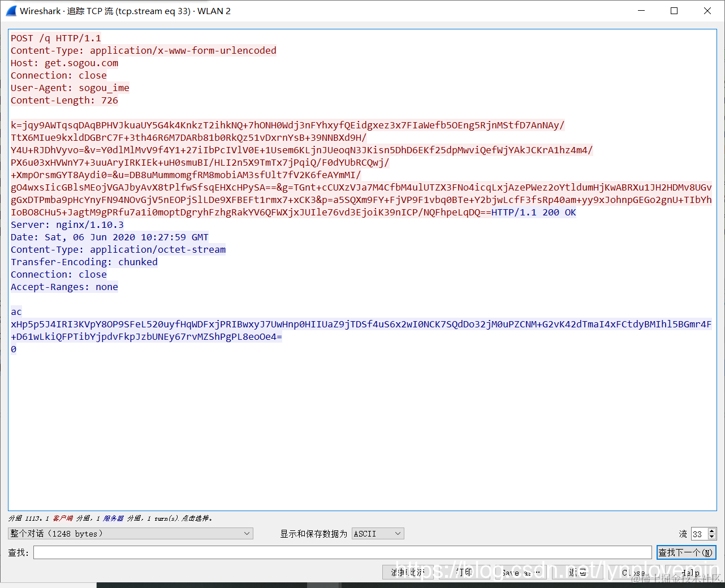Screen dimensions: 725x588
Task: Click the 服务器 server packets link in summary
Action: click(114, 518)
